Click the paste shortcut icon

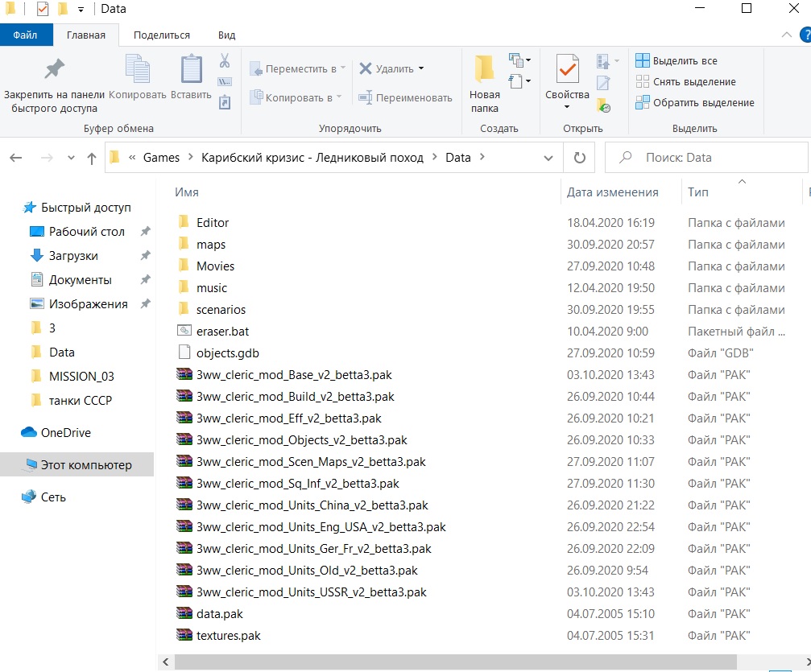225,102
